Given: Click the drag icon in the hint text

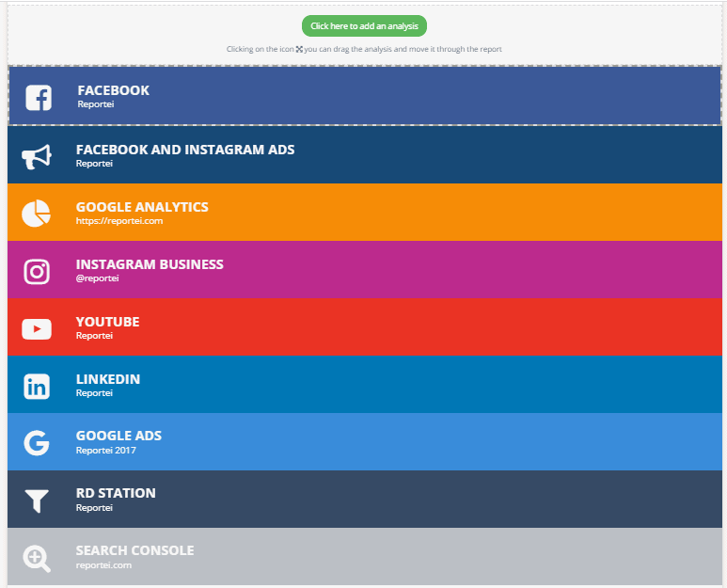Looking at the screenshot, I should 299,49.
